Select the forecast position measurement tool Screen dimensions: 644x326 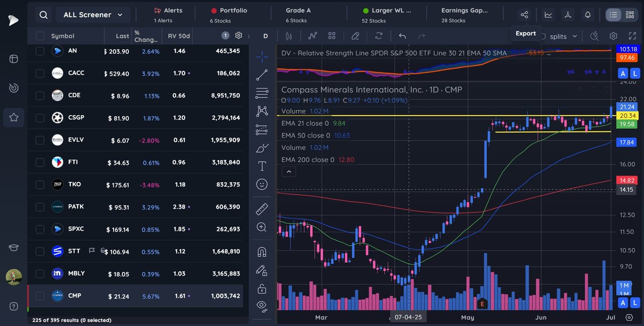(262, 129)
